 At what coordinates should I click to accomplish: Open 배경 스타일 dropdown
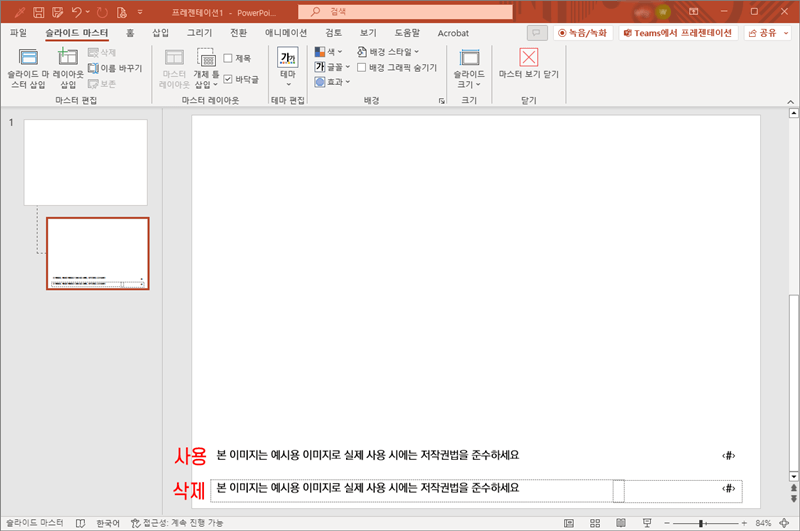(388, 52)
